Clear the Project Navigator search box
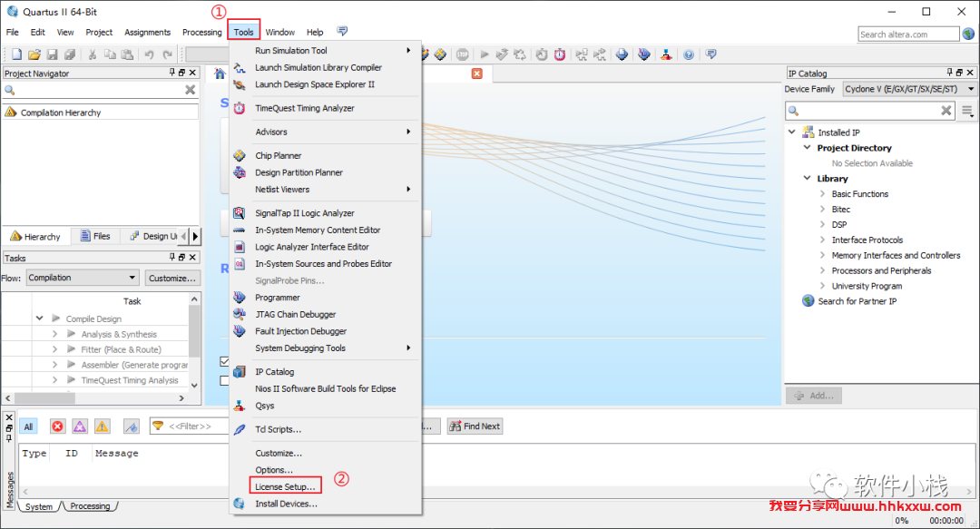 click(x=190, y=90)
